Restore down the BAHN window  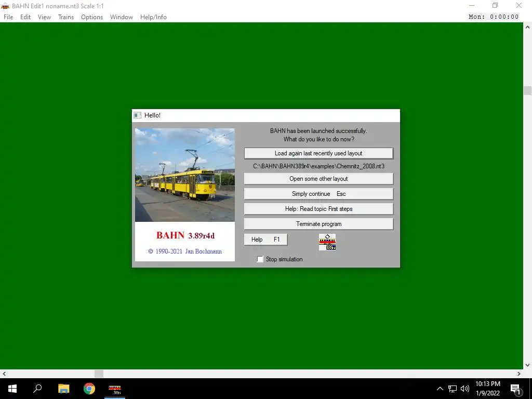click(495, 5)
